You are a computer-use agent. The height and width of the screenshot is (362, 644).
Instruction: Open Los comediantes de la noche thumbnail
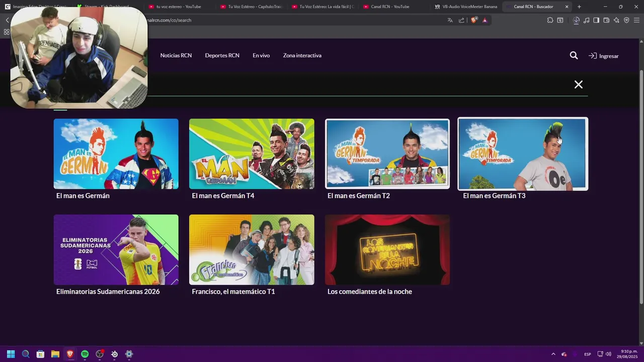pos(387,250)
